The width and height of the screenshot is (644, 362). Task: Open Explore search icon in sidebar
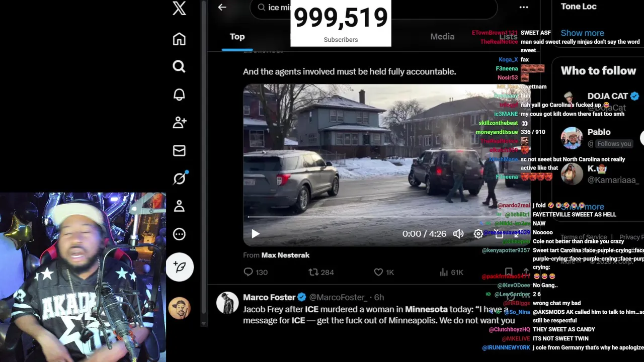[x=179, y=66]
